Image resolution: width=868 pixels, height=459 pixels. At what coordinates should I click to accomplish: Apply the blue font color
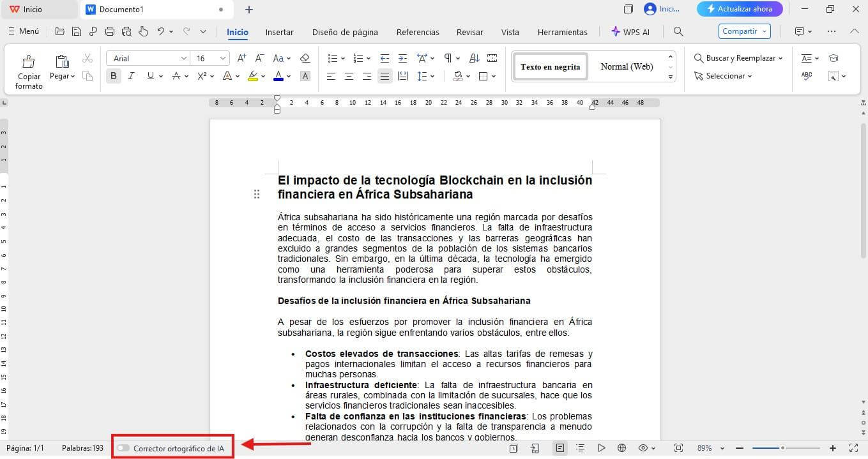[x=278, y=76]
